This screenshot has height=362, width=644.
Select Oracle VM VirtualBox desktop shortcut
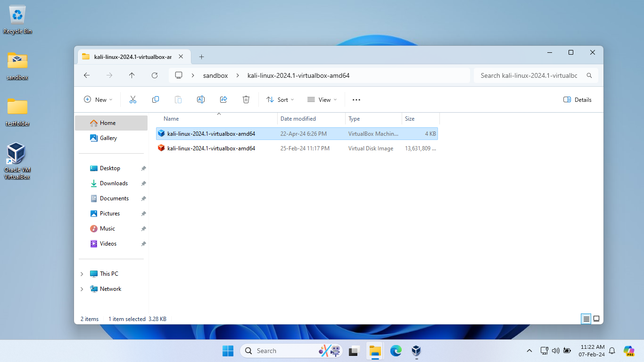click(17, 161)
